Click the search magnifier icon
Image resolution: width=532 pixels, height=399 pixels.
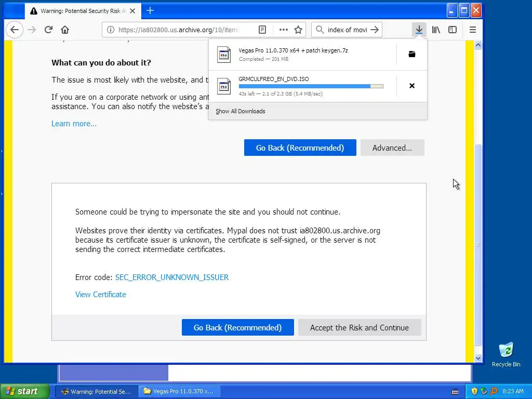(x=320, y=30)
